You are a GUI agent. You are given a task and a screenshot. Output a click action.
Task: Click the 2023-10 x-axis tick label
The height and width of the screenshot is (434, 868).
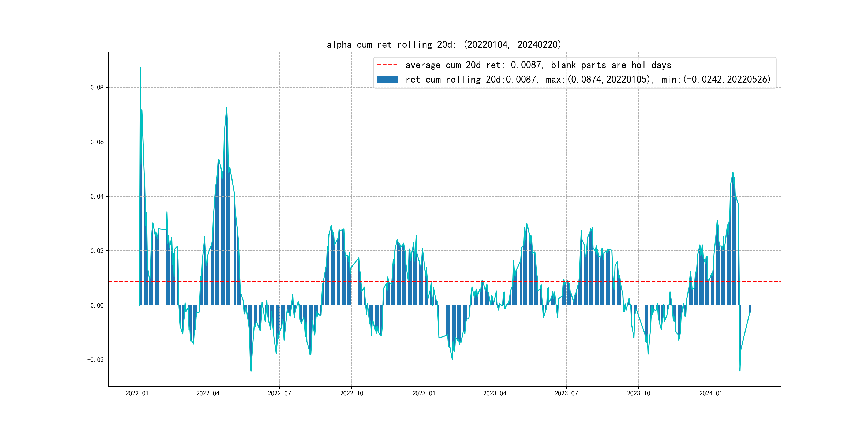[638, 393]
